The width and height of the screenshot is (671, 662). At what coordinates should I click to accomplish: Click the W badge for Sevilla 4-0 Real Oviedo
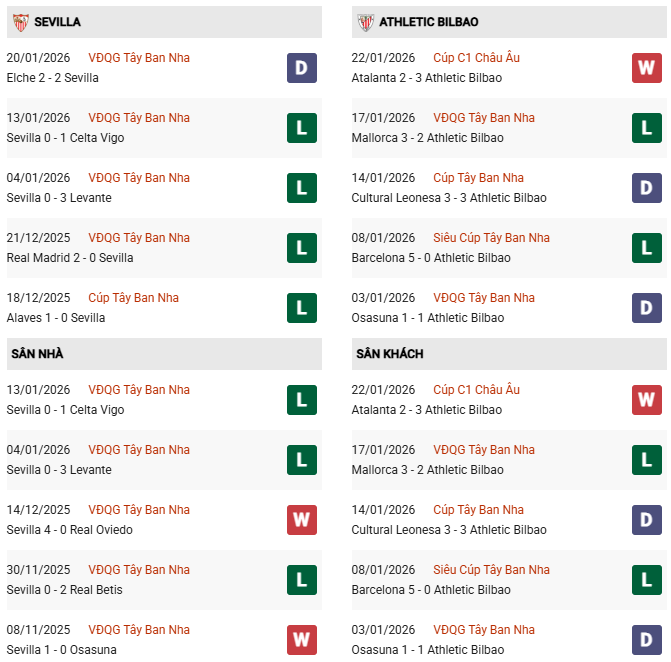[x=301, y=520]
